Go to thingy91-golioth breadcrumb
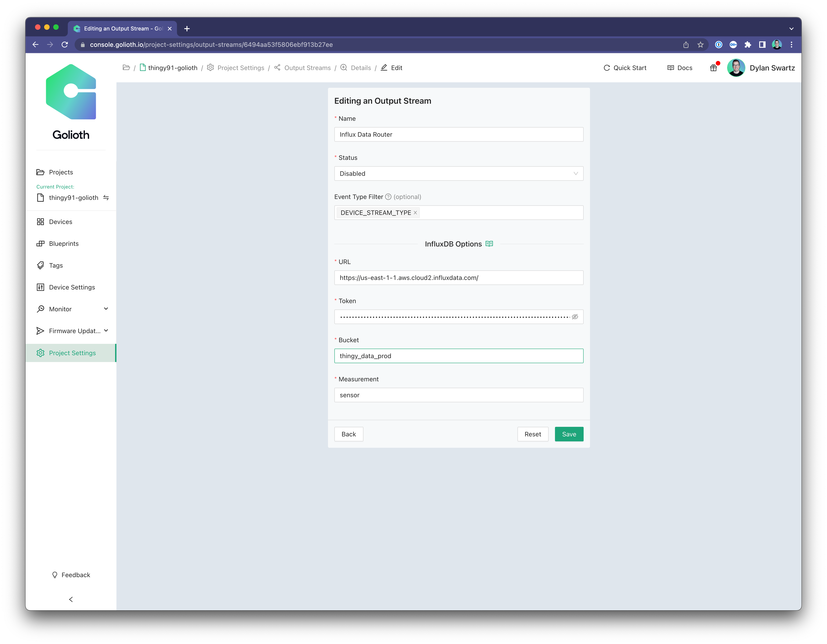Screen dimensions: 827x644 tap(169, 68)
